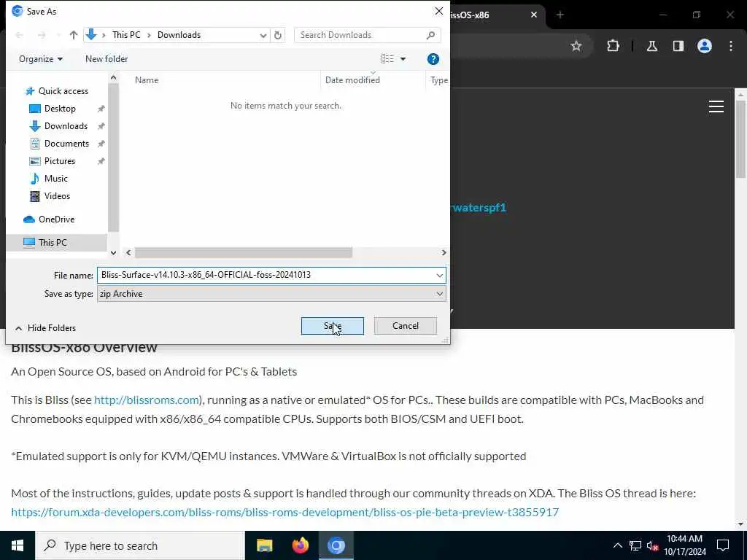Close the BlissOS-x86 browser tab
The image size is (747, 560).
pyautogui.click(x=533, y=15)
